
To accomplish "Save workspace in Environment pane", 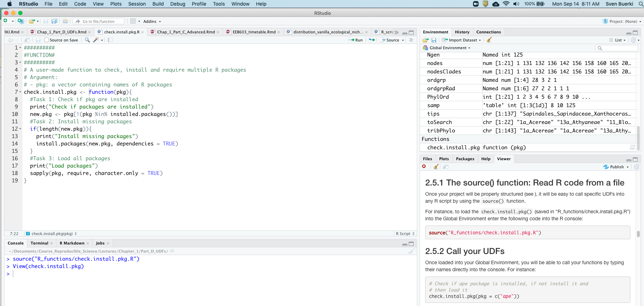I will 434,40.
